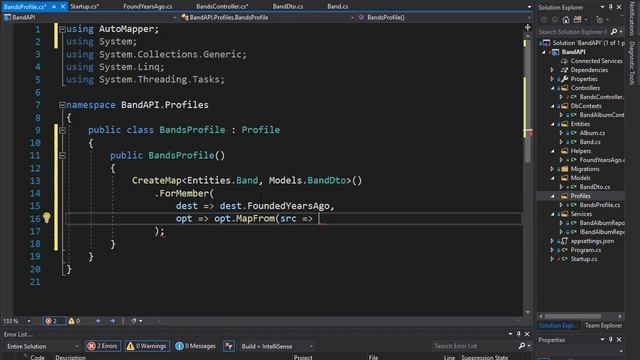
Task: Click the Connected Services icon
Action: (564, 61)
